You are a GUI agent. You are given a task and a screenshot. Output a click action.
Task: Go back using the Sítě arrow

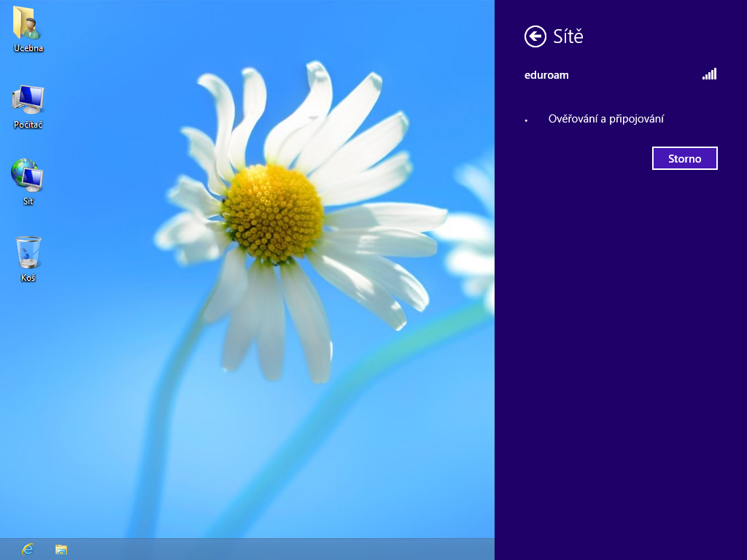point(535,36)
